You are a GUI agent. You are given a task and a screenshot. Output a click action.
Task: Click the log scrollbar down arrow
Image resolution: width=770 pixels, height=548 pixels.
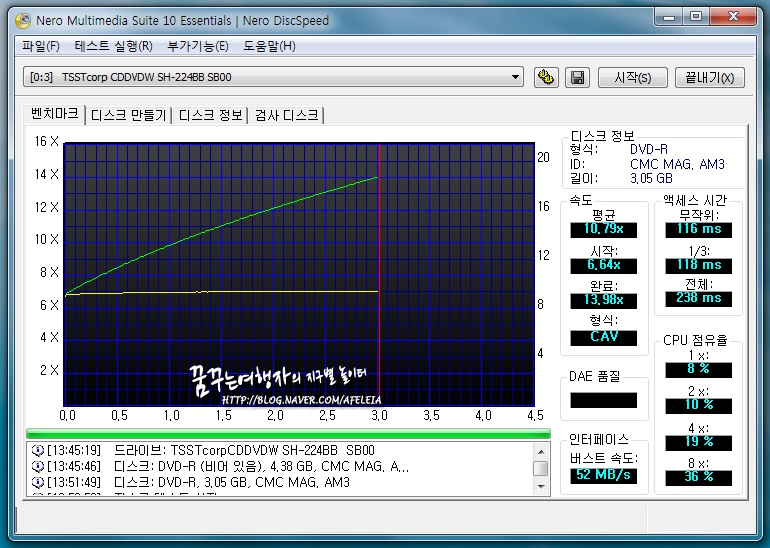pyautogui.click(x=541, y=486)
